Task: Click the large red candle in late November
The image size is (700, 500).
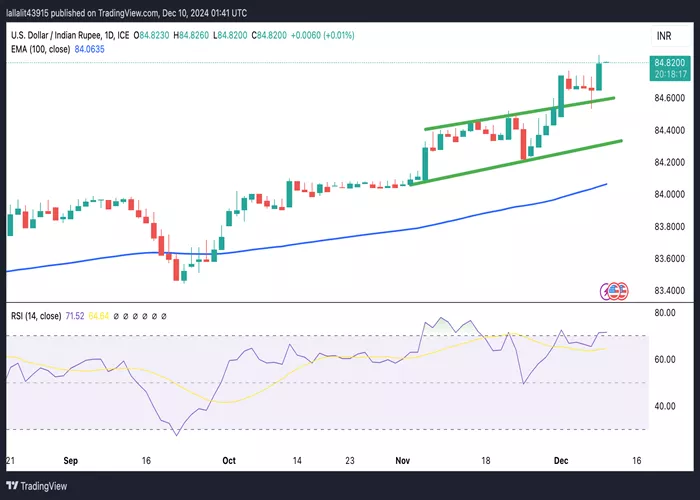Action: tap(523, 144)
